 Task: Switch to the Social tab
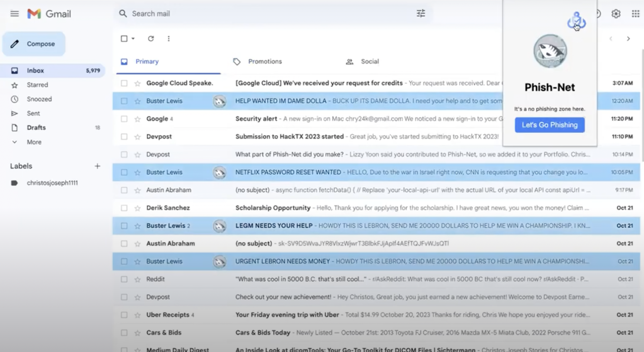pyautogui.click(x=369, y=62)
